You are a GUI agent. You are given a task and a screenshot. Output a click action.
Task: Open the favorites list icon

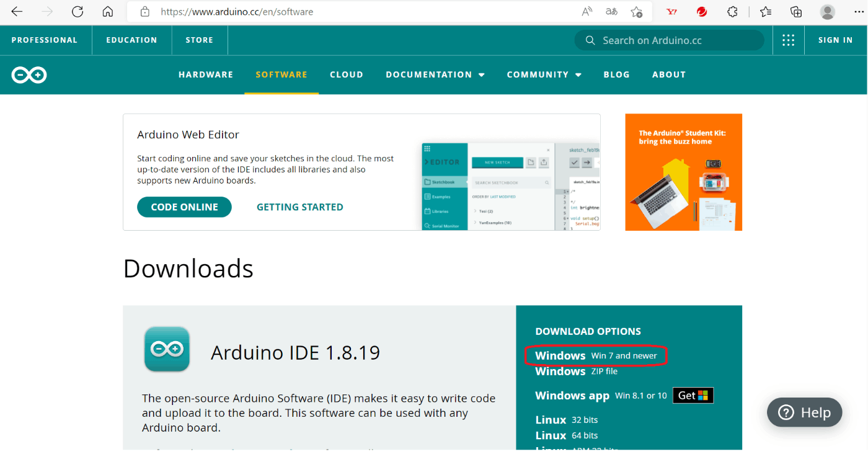coord(766,12)
